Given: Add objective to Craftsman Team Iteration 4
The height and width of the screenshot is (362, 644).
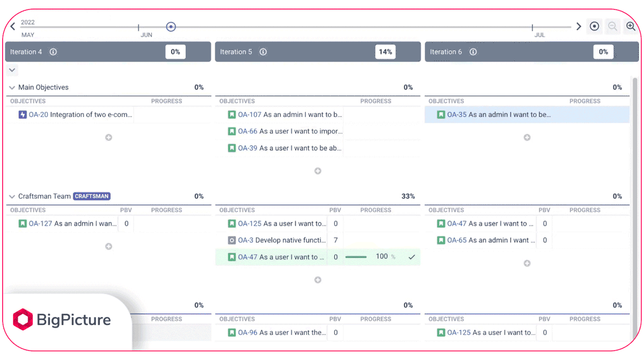Looking at the screenshot, I should pyautogui.click(x=108, y=247).
